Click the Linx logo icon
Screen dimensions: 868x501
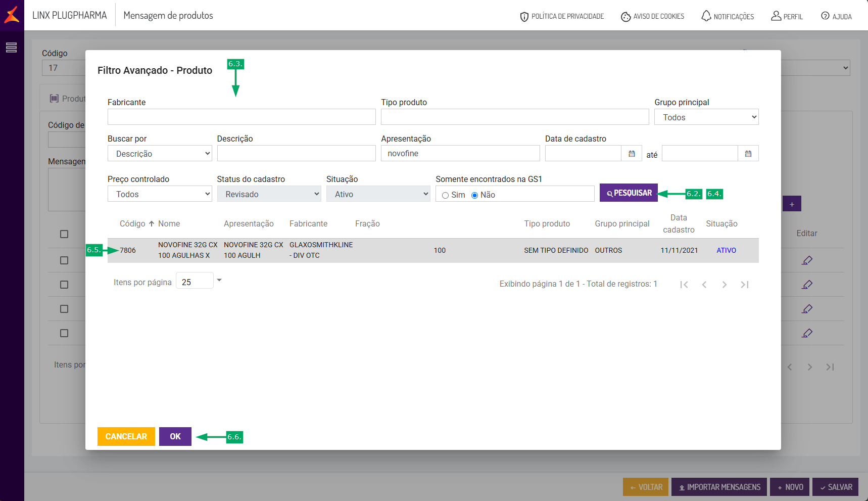click(12, 15)
